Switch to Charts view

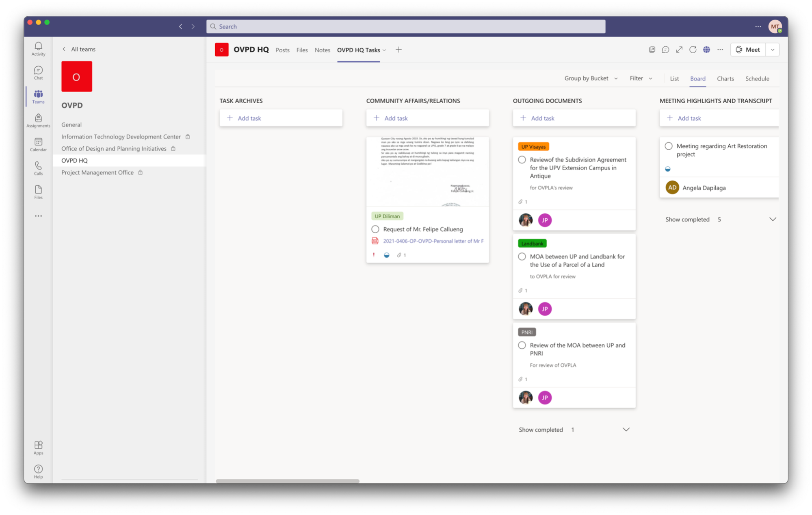725,78
